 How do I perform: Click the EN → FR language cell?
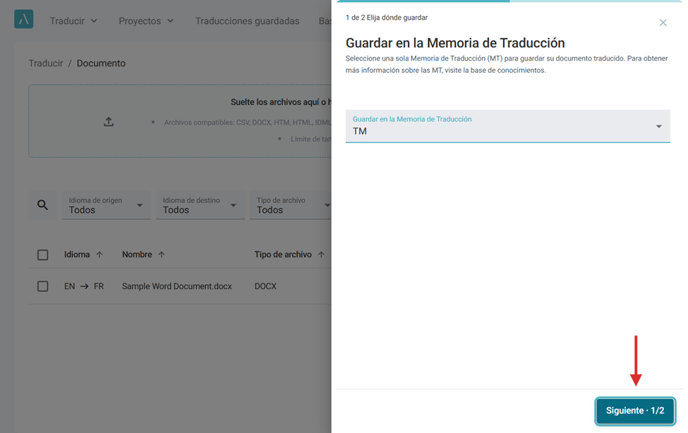point(84,286)
